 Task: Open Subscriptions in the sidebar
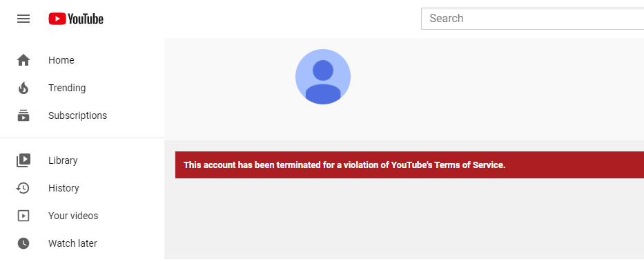[82, 115]
